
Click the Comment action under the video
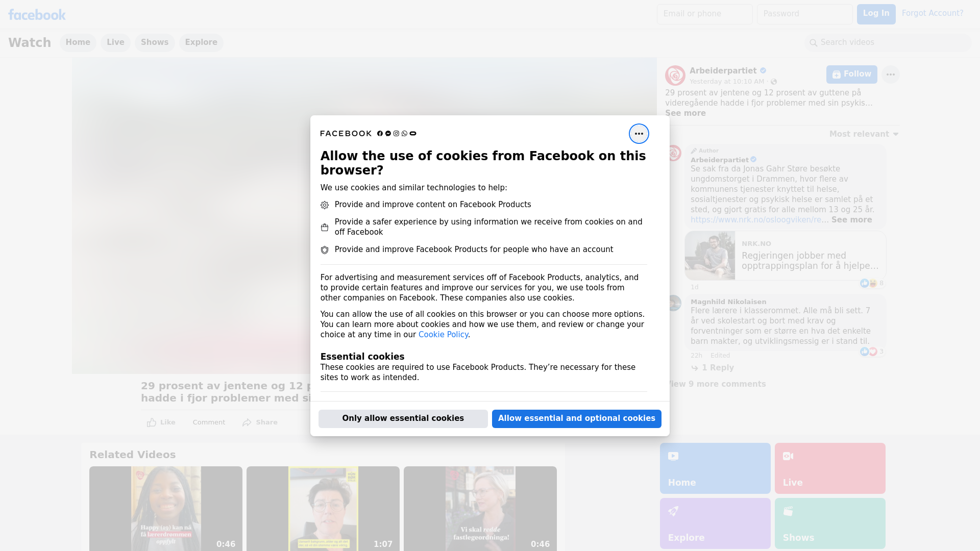tap(209, 422)
